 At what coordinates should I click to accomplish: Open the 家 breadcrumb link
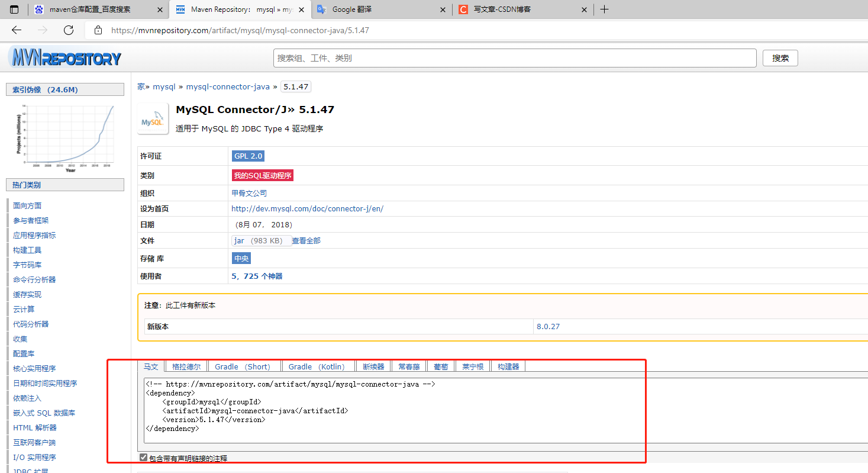(x=141, y=86)
